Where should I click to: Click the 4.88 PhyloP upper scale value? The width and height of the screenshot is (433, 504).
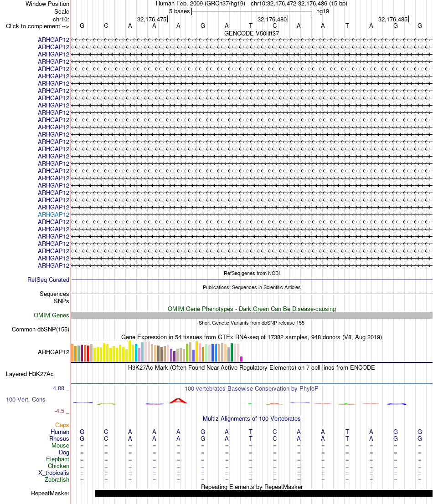58,388
